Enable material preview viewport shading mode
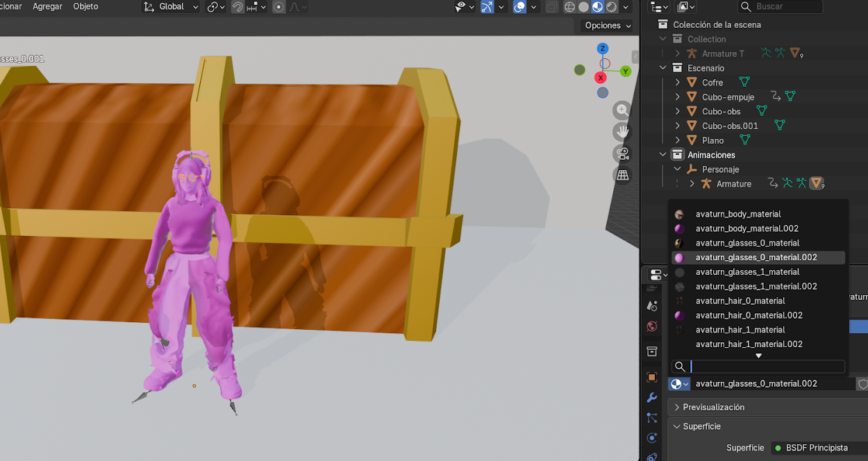 (x=597, y=7)
